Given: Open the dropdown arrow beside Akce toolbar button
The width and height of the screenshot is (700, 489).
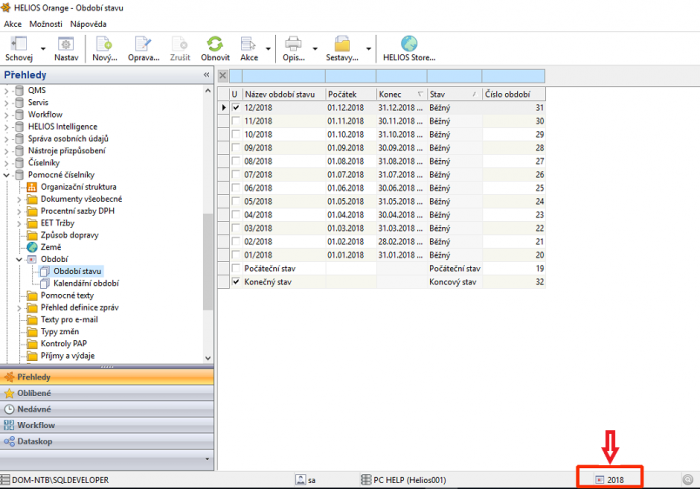Looking at the screenshot, I should pyautogui.click(x=268, y=49).
